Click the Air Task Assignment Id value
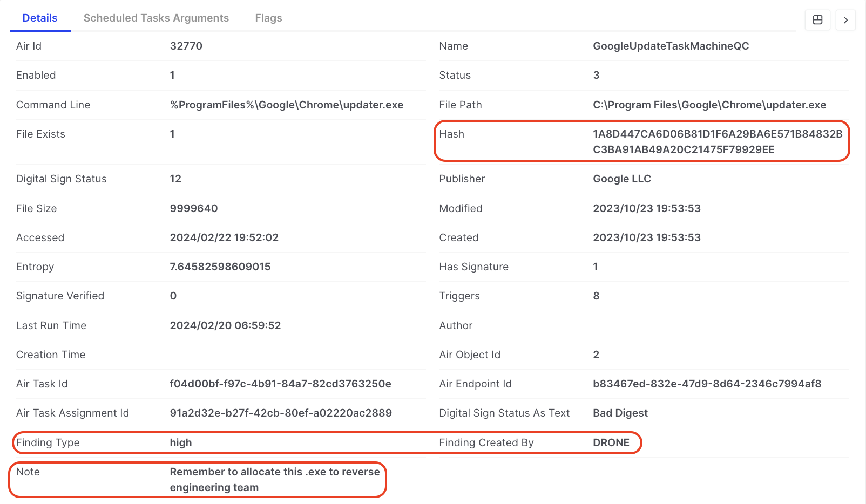 tap(280, 413)
